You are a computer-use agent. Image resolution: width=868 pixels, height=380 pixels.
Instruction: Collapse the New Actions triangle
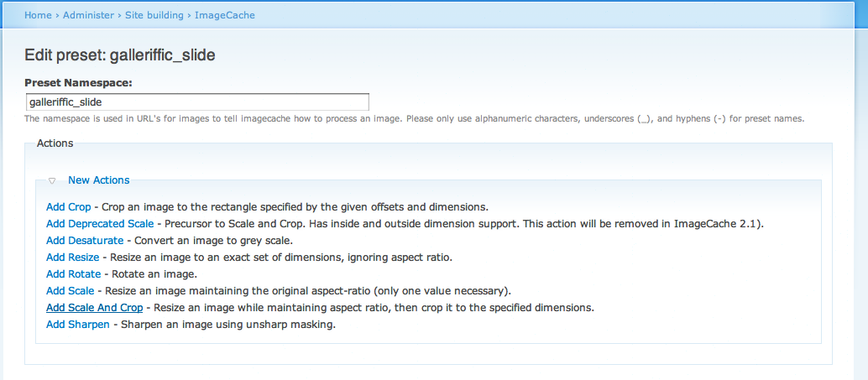pyautogui.click(x=51, y=180)
